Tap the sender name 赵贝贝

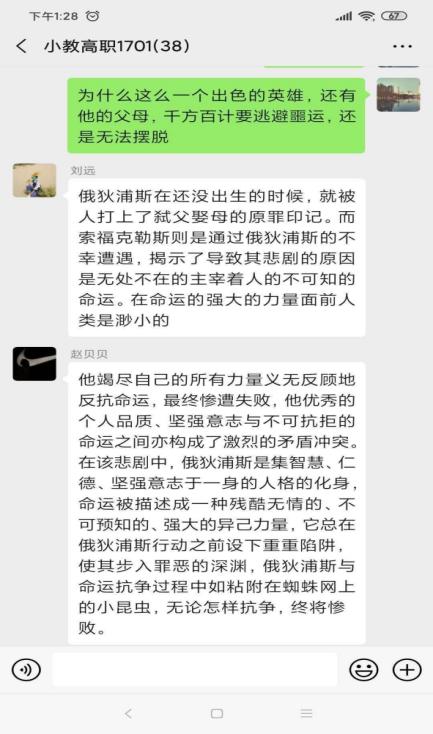pos(89,354)
